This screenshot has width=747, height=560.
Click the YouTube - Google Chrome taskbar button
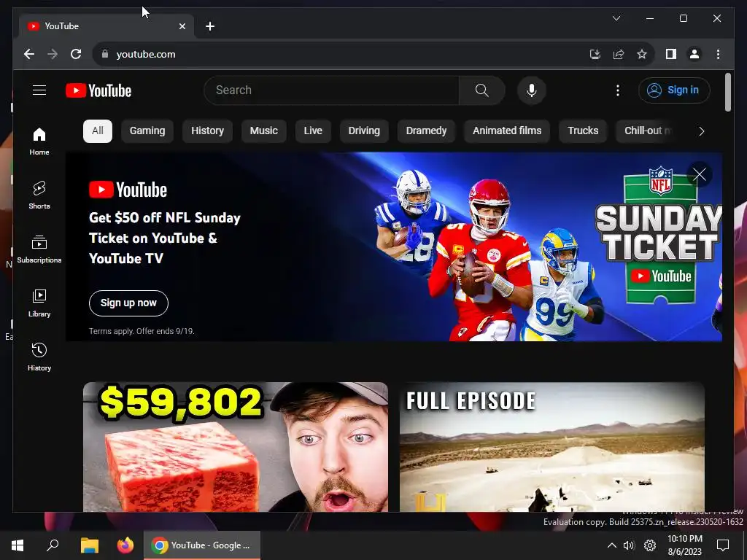202,545
